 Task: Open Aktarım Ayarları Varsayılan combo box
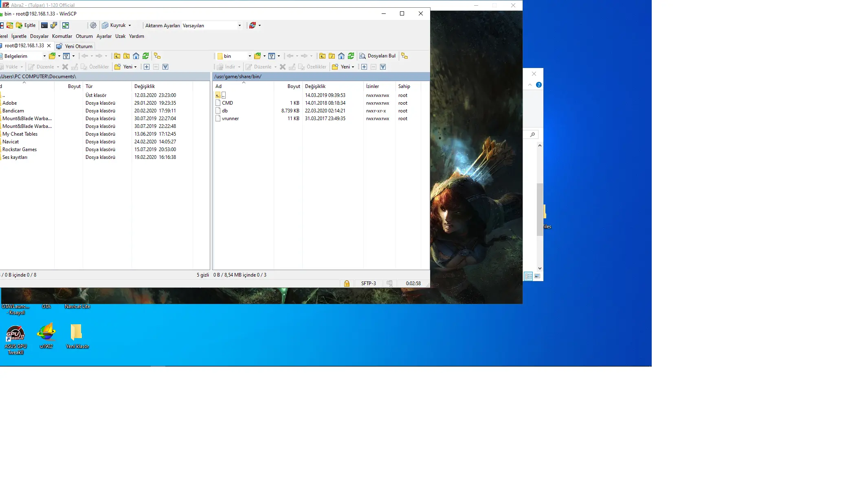coord(212,25)
